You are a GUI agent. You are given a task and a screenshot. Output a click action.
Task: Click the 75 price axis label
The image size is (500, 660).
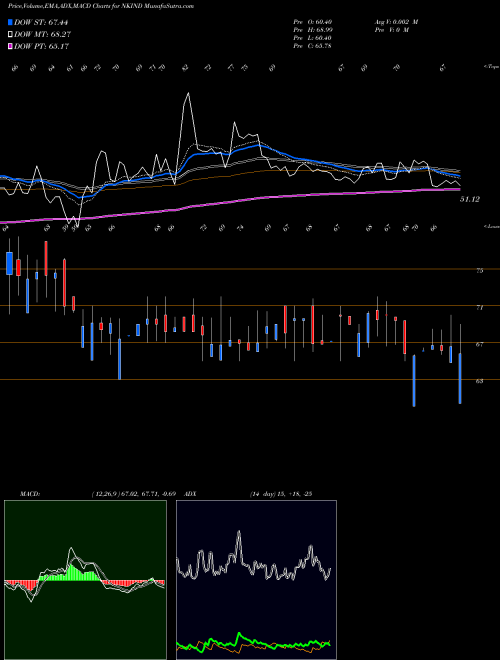[479, 271]
